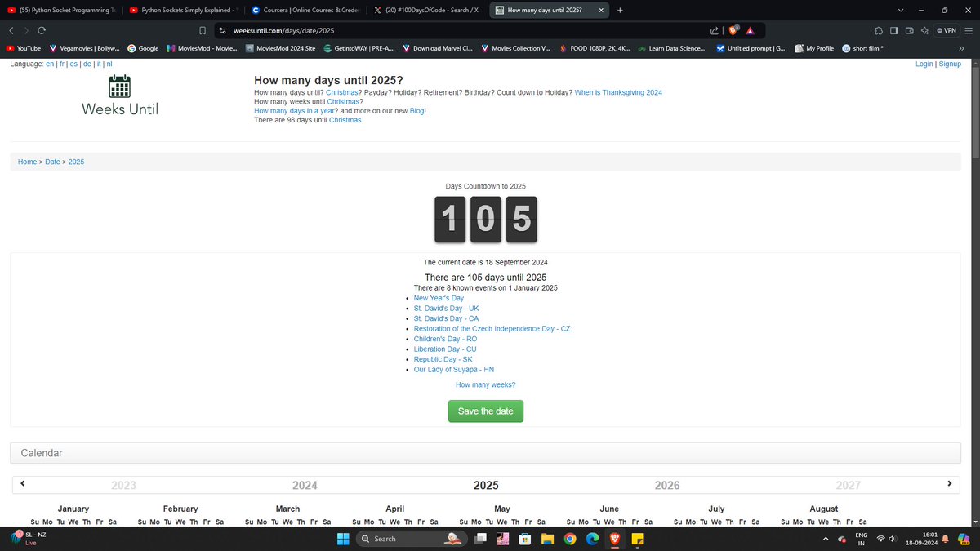Open 'When is Thanksgiving 2024' link
The height and width of the screenshot is (551, 980).
pyautogui.click(x=618, y=92)
